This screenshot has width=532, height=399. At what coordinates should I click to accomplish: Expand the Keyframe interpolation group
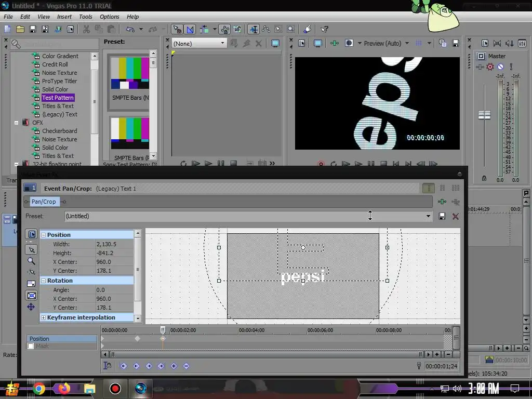point(44,317)
